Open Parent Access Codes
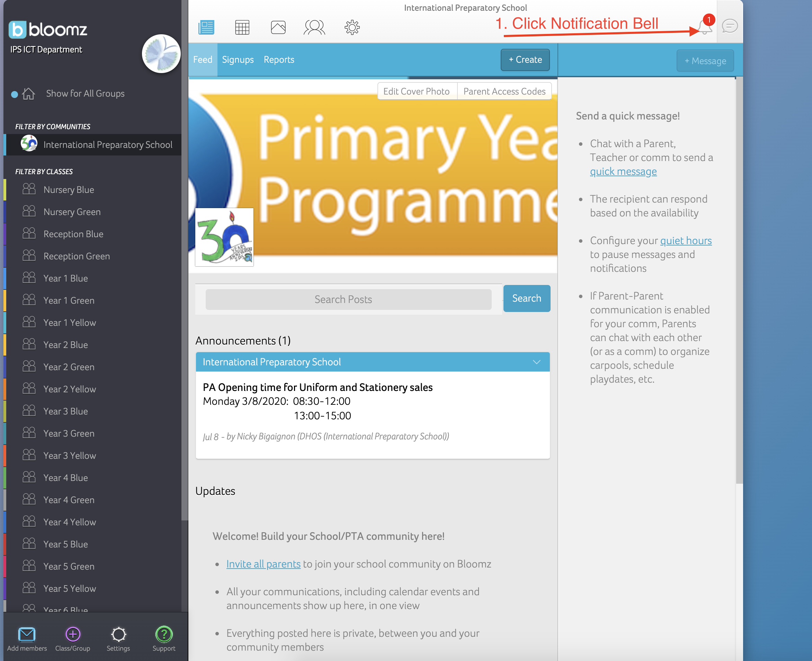The width and height of the screenshot is (812, 661). tap(504, 91)
